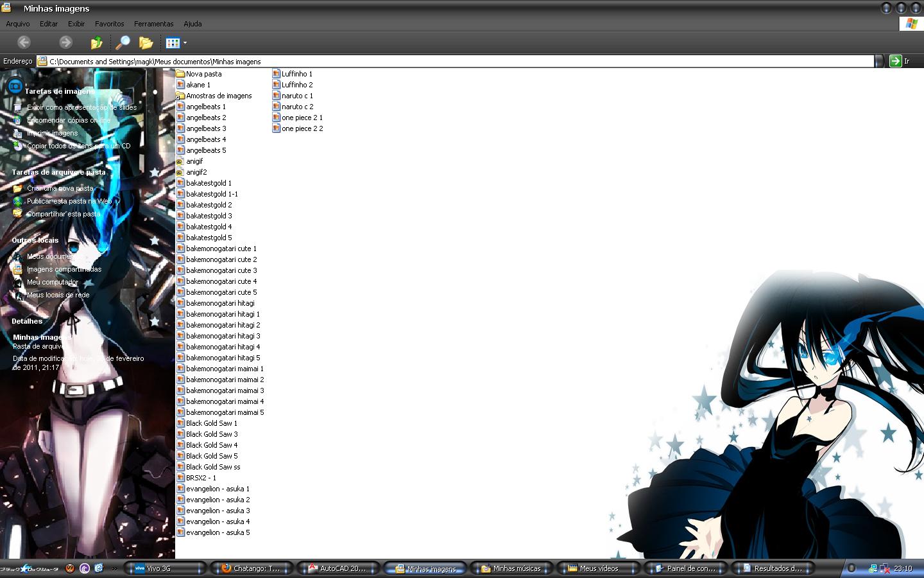
Task: Click the network connection tray icon
Action: [x=873, y=568]
